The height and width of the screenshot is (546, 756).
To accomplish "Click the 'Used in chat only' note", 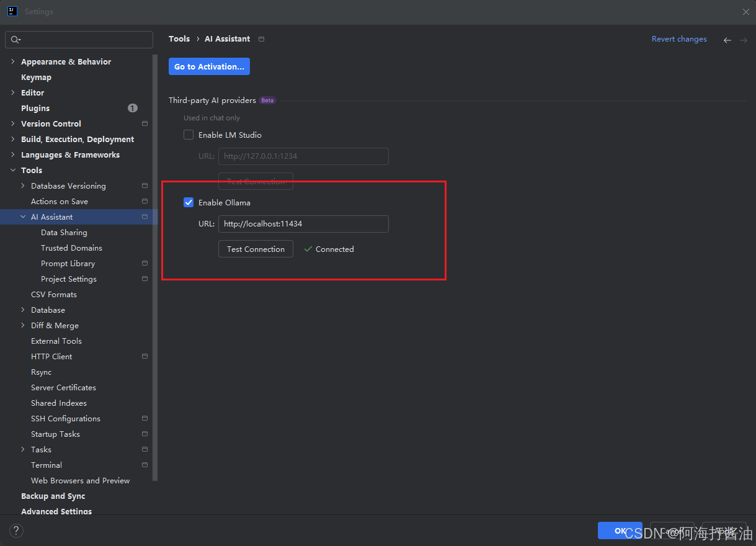I will pyautogui.click(x=211, y=118).
